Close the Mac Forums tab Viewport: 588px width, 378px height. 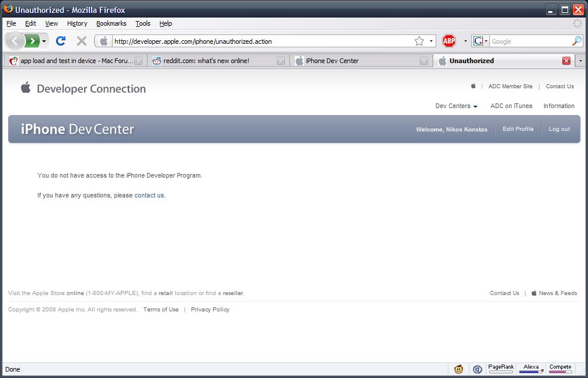click(138, 61)
